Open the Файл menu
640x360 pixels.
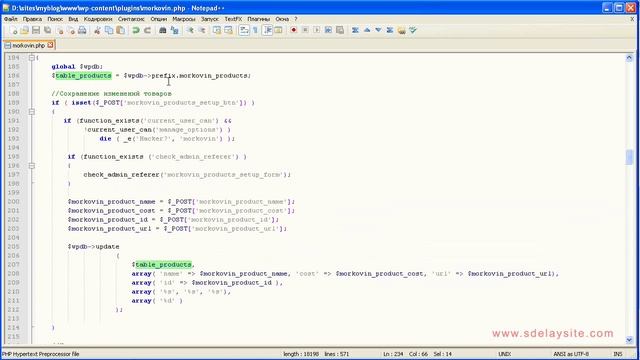click(11, 19)
